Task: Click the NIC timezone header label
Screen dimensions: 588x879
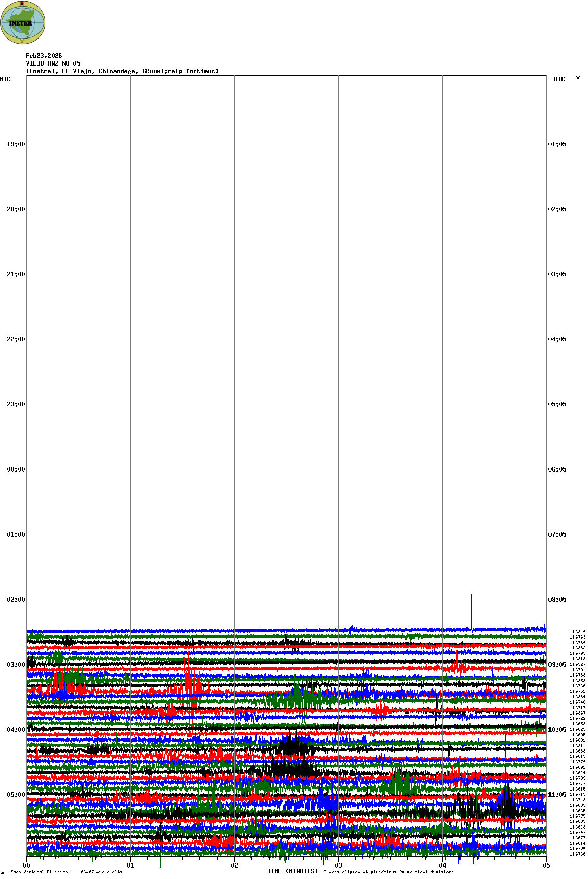Action: click(5, 79)
